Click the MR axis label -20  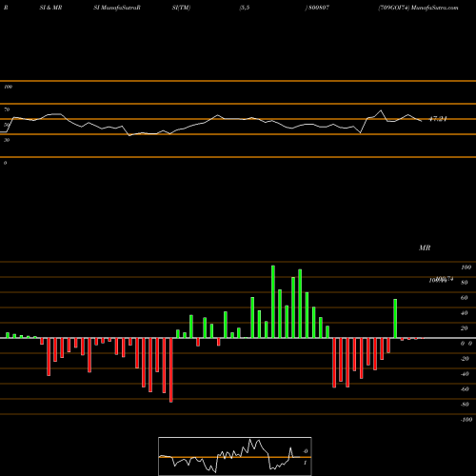point(465,359)
